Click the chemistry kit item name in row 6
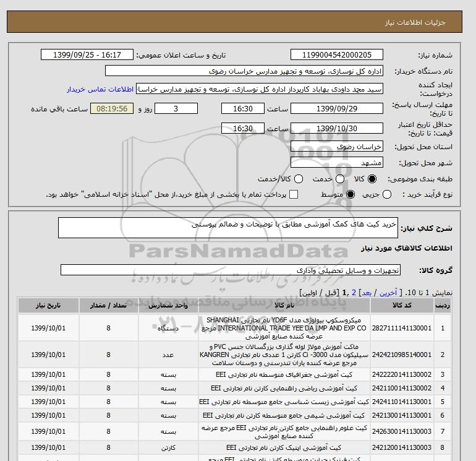476x461 pixels. [284, 415]
